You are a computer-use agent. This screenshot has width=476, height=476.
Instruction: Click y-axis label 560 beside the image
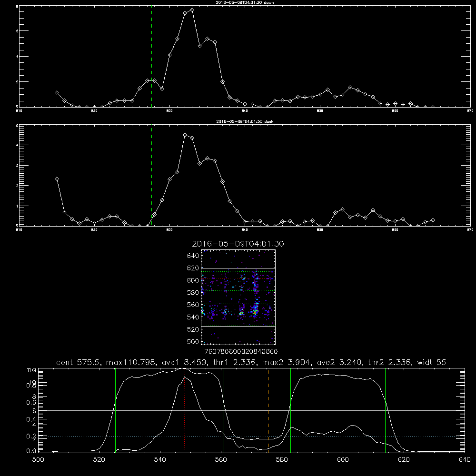click(193, 305)
